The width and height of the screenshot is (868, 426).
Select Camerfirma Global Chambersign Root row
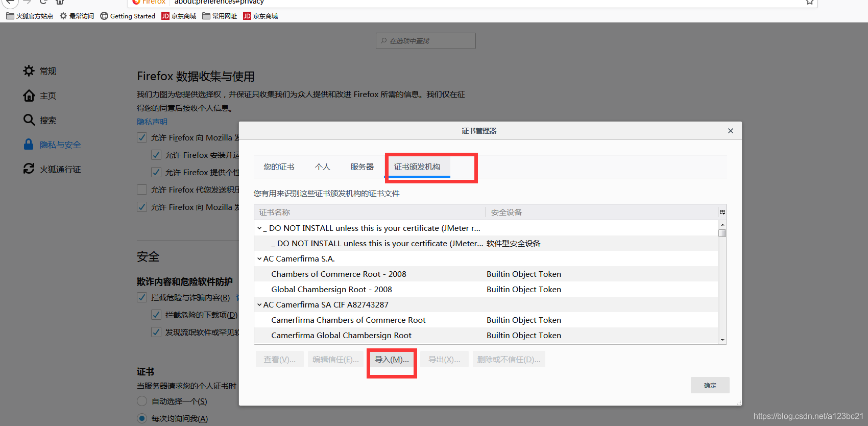(x=486, y=335)
